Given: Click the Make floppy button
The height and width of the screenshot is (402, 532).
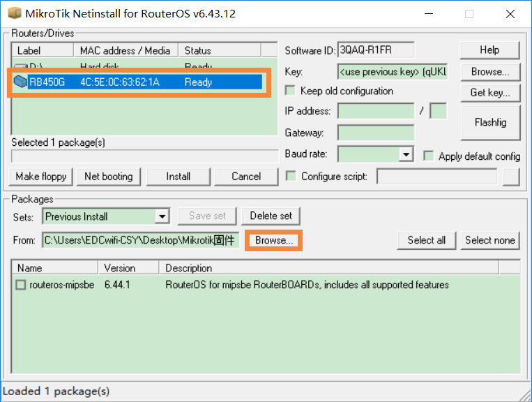Looking at the screenshot, I should [x=40, y=177].
